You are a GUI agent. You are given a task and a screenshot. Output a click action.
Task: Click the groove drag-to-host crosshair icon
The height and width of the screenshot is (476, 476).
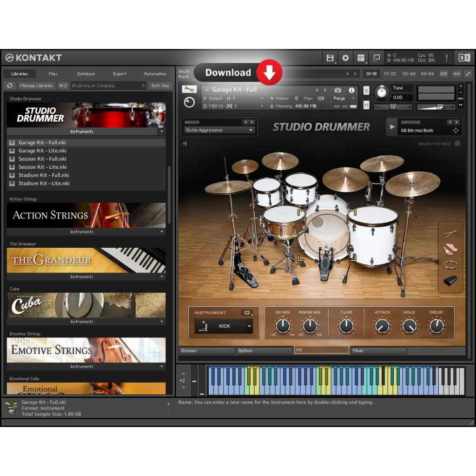click(x=456, y=131)
